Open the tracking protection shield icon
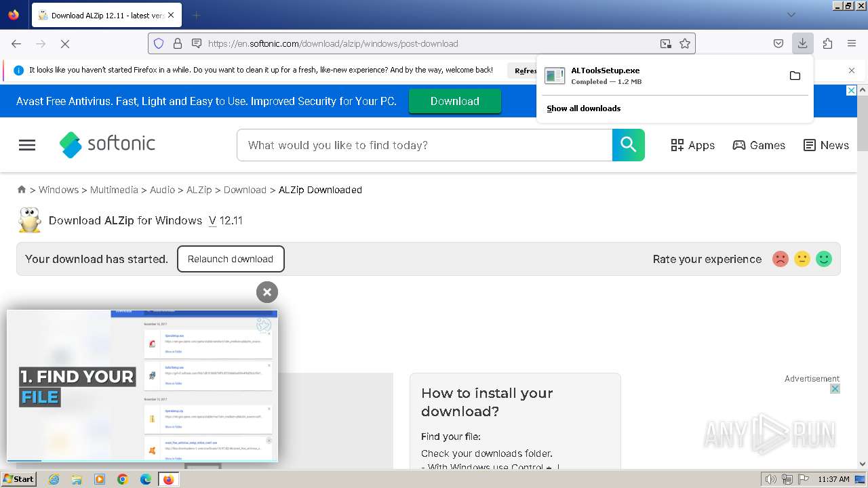The height and width of the screenshot is (488, 868). [159, 43]
